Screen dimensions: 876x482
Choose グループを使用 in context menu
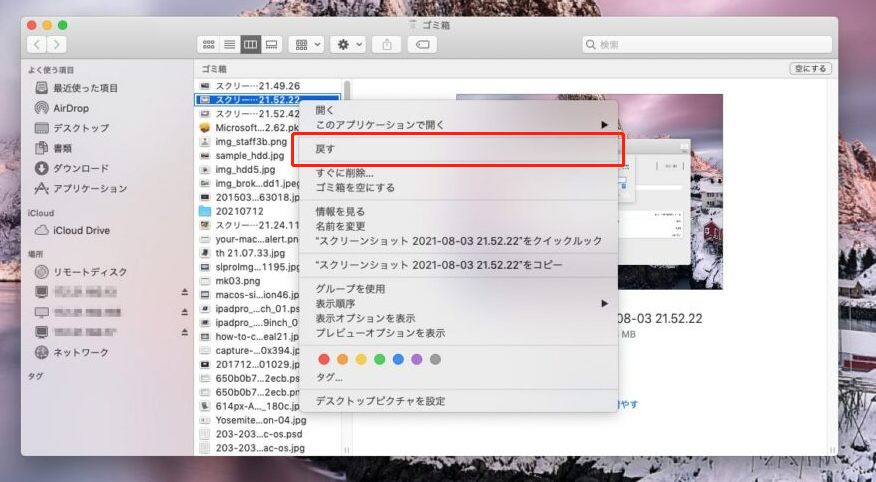pos(458,289)
